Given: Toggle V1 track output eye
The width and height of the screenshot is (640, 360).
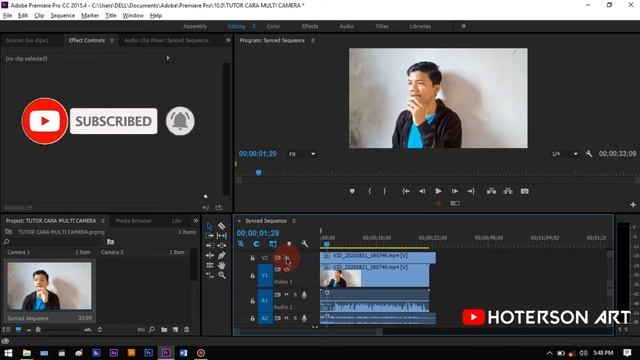Looking at the screenshot, I should tap(287, 269).
